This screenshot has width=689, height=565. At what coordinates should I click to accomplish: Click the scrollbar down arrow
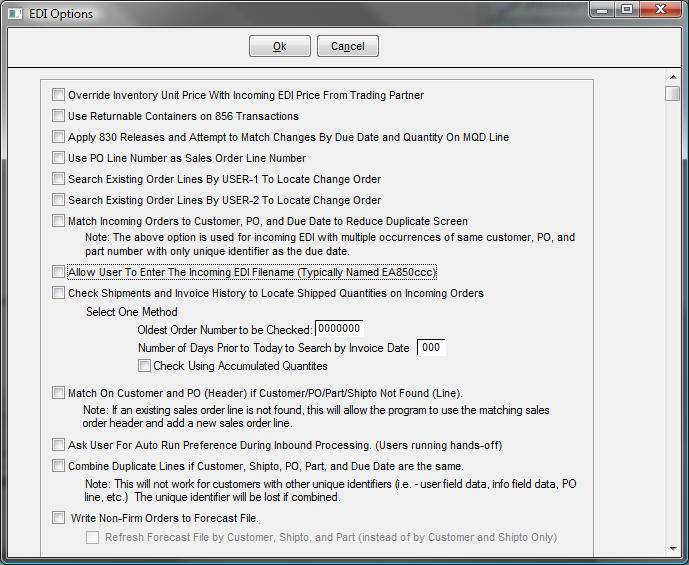(x=673, y=548)
